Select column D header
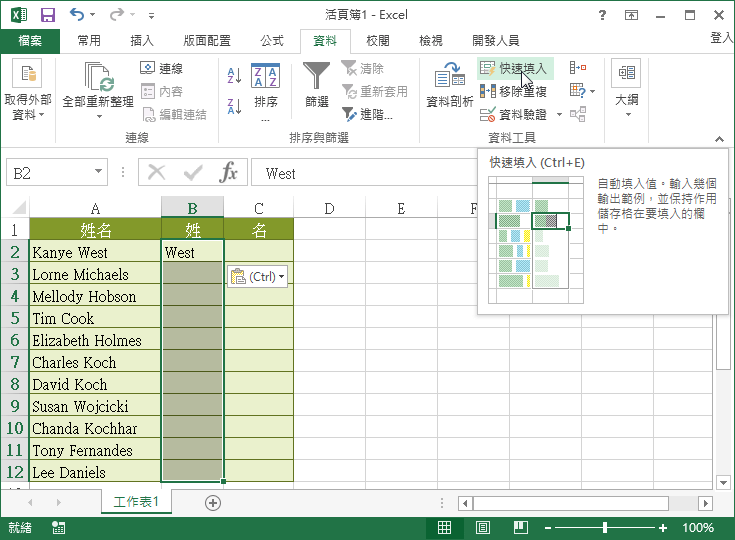Viewport: 735px width, 540px height. click(x=329, y=208)
